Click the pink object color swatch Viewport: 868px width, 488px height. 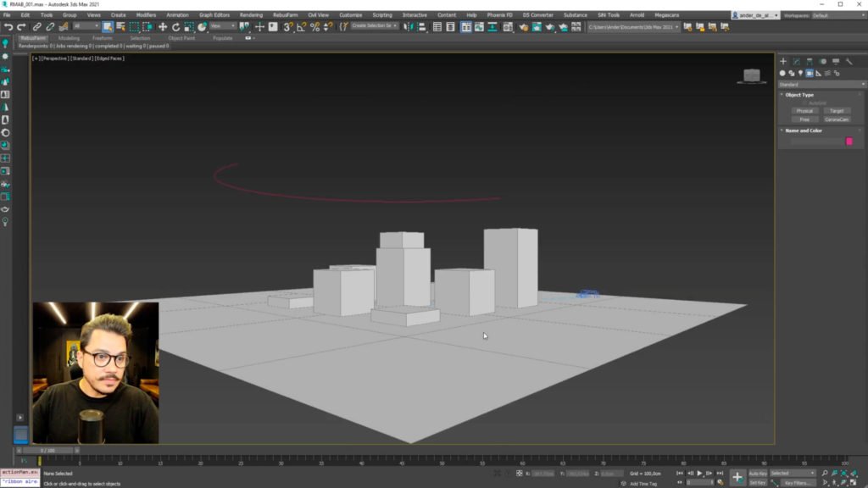(x=849, y=141)
